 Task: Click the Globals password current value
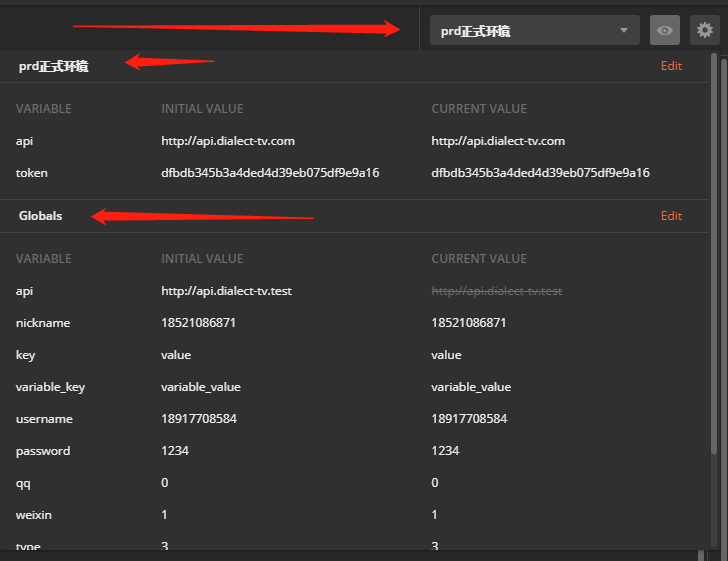coord(445,451)
